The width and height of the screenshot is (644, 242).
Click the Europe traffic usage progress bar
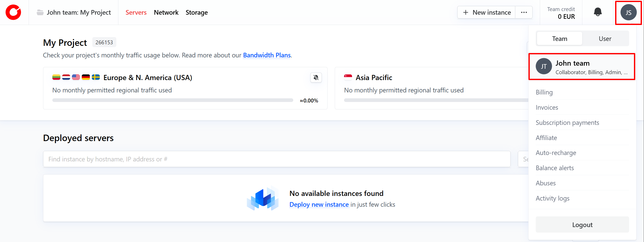pyautogui.click(x=173, y=100)
